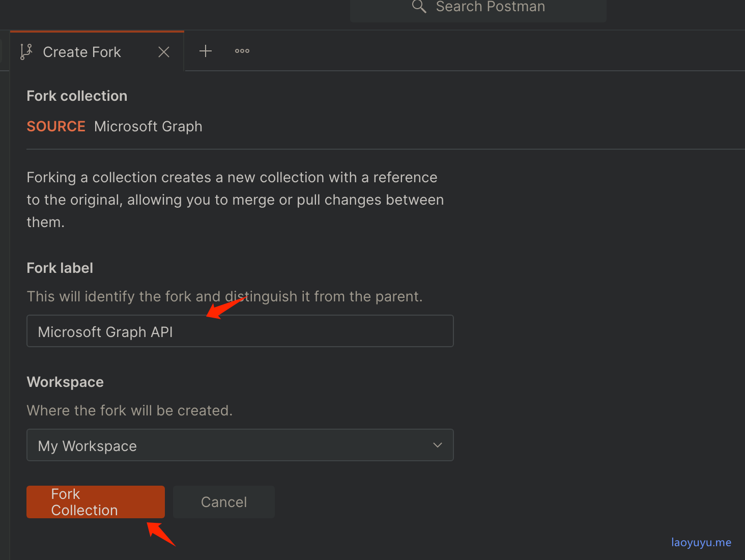
Task: Click the Fork label input field
Action: 240,331
